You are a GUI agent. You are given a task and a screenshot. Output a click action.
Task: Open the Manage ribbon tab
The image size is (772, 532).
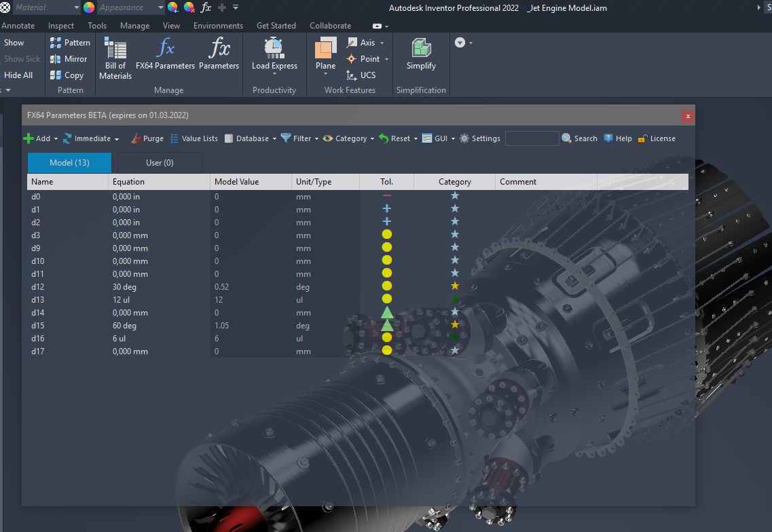(x=135, y=26)
